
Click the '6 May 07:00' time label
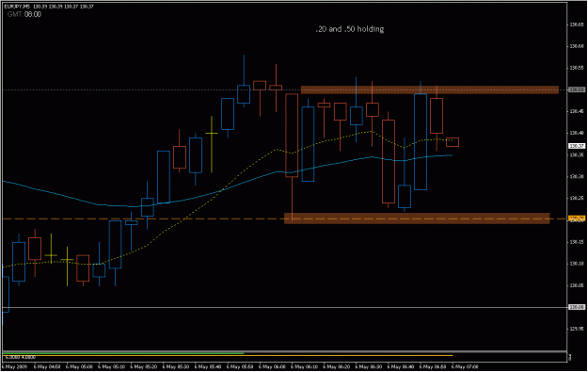pos(465,366)
